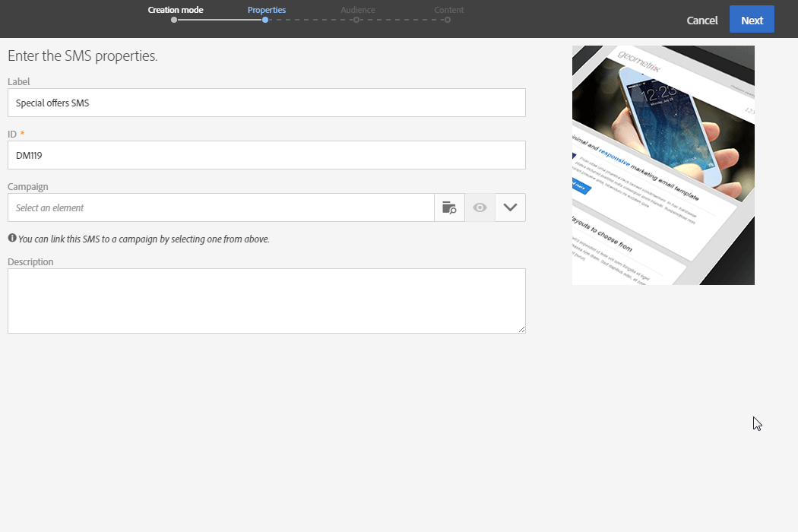798x532 pixels.
Task: Click the Next button
Action: pos(752,19)
